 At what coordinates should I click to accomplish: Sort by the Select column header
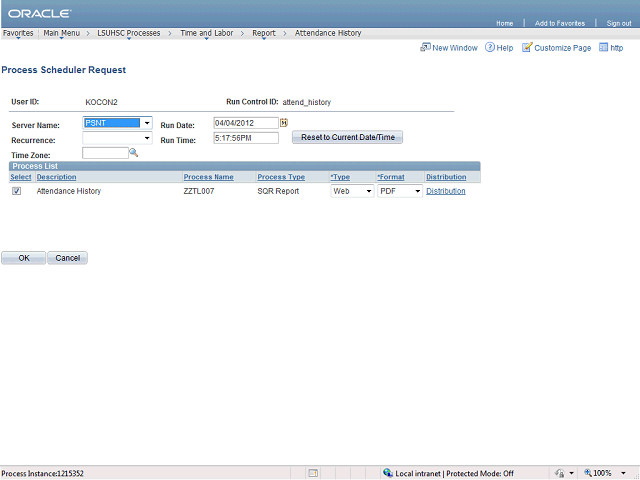(20, 177)
